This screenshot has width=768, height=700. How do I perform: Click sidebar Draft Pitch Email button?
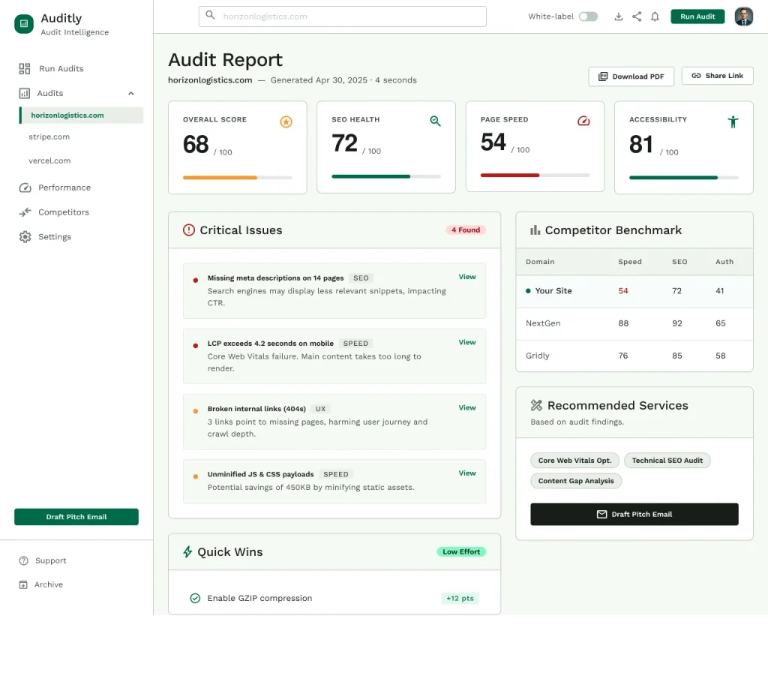(x=76, y=516)
